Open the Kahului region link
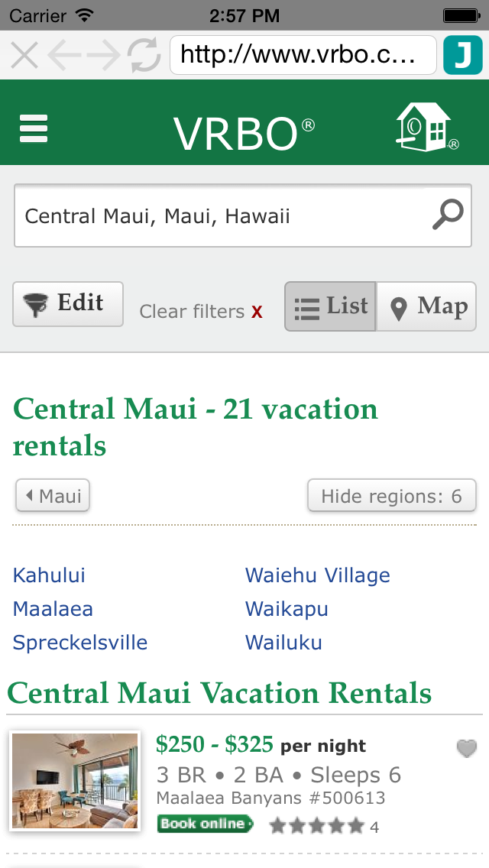Screen dimensions: 489x868 50,575
